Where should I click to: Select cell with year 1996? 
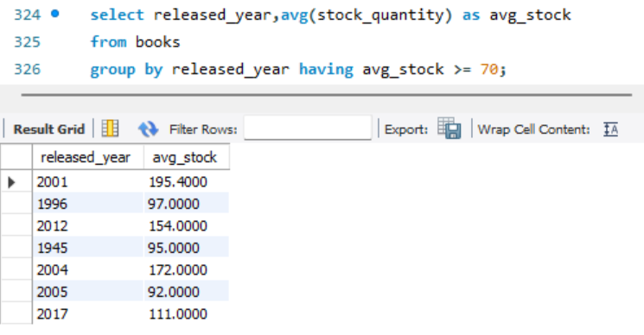[88, 204]
